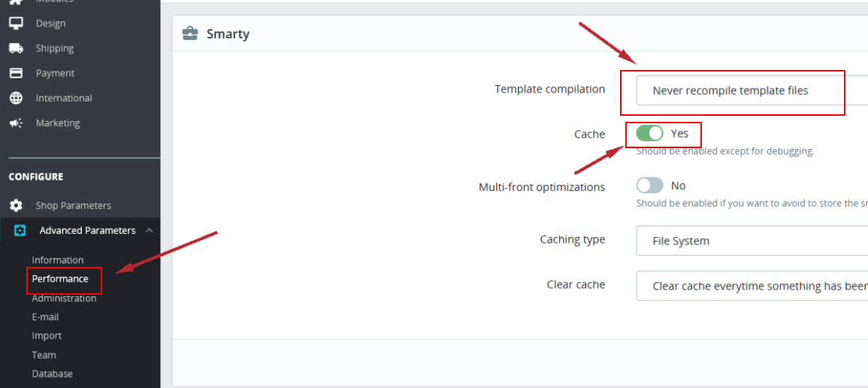Screen dimensions: 868x388
Task: Select Database in the sidebar
Action: click(52, 374)
